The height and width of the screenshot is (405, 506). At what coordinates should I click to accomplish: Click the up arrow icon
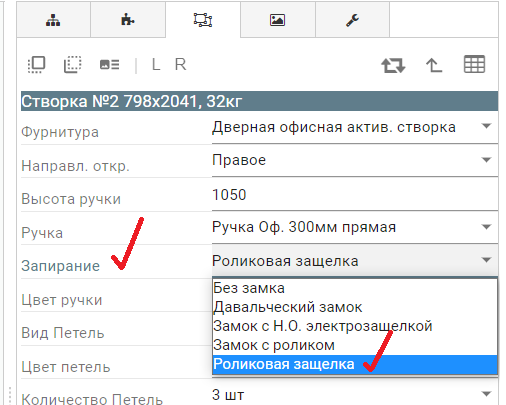[434, 65]
